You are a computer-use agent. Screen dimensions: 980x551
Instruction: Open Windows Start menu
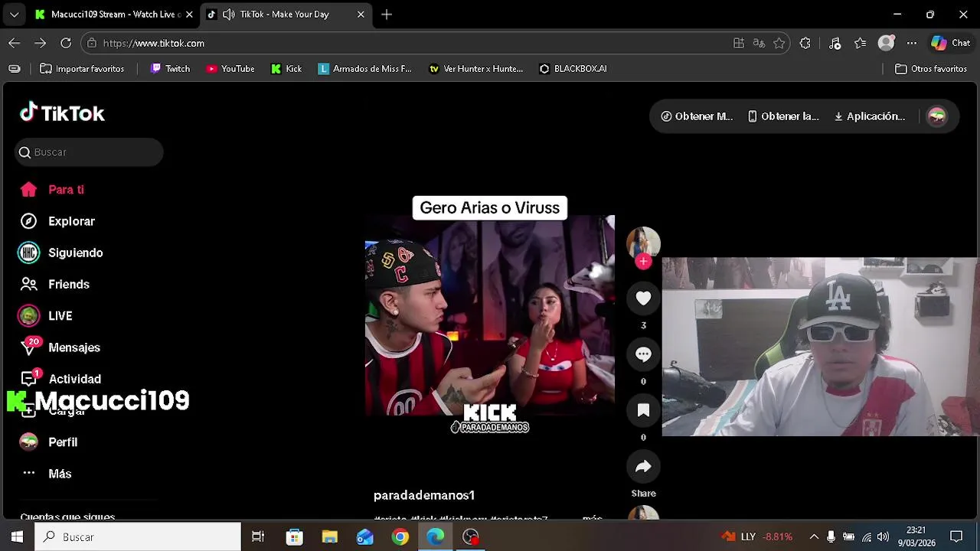pos(17,537)
